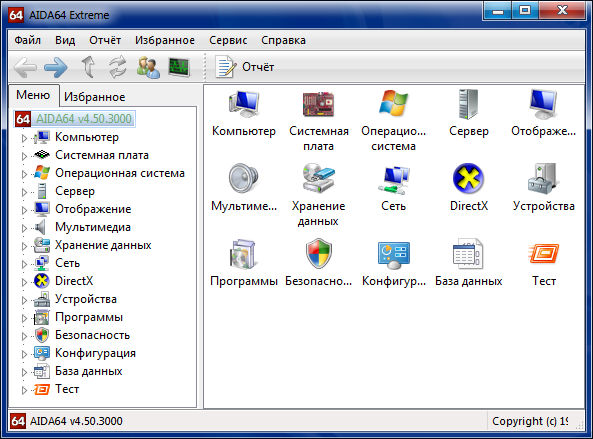
Task: Select Конфигурация in the tree
Action: click(x=95, y=353)
